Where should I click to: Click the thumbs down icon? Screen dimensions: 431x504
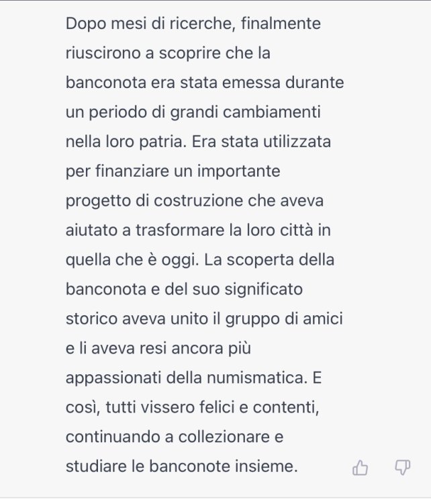[x=402, y=468]
